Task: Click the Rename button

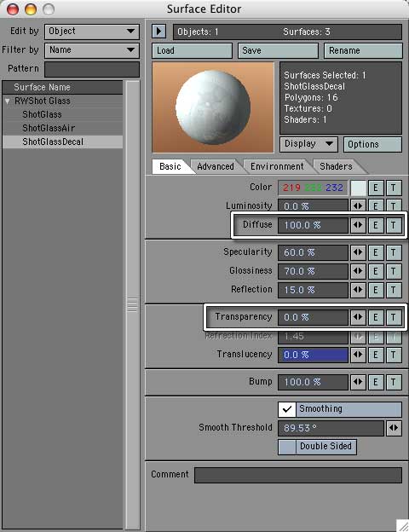Action: point(363,50)
